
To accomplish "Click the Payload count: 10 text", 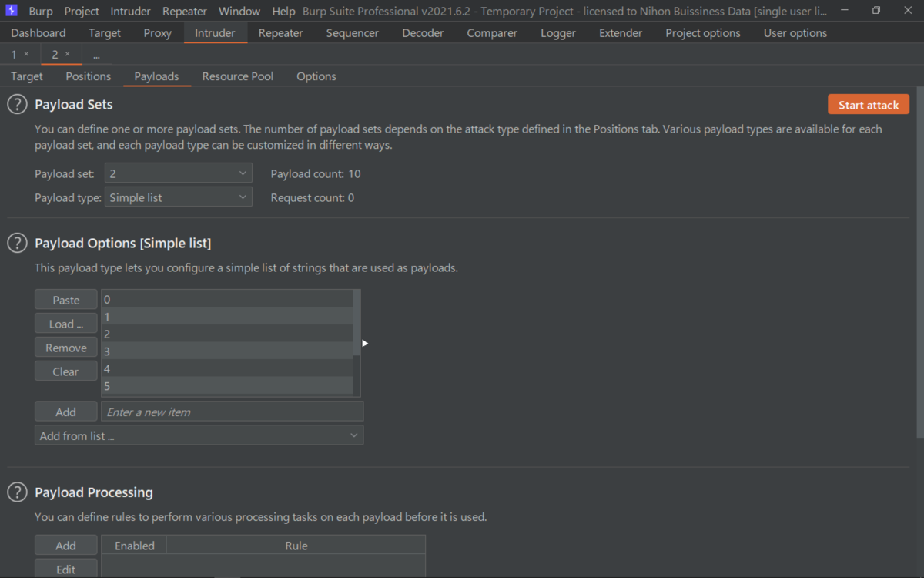I will pos(316,173).
